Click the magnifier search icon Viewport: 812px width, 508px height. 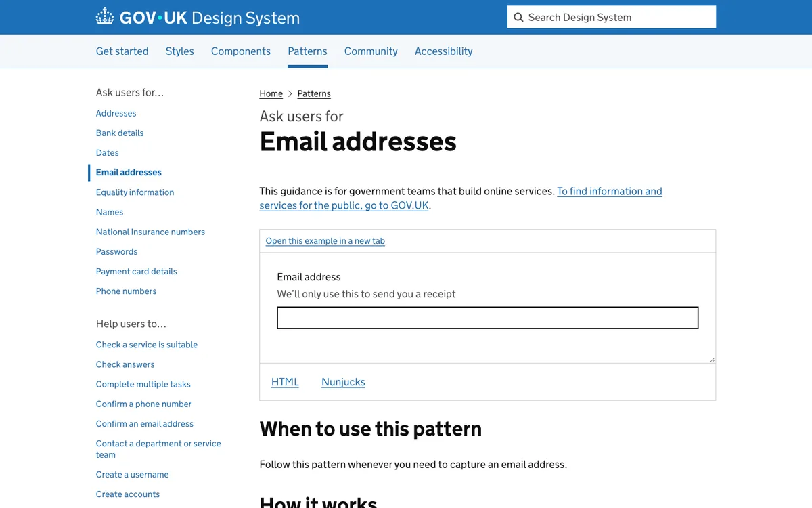[x=518, y=18]
